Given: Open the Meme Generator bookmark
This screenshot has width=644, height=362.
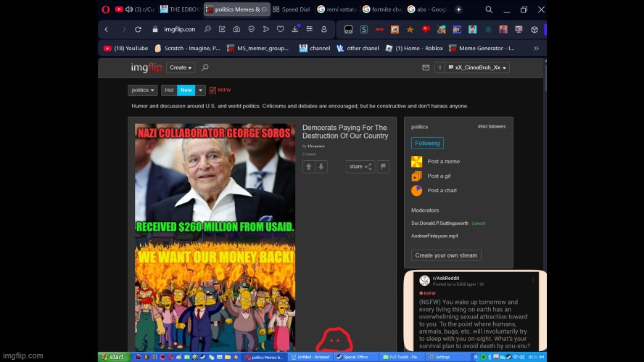Looking at the screenshot, I should (x=482, y=48).
